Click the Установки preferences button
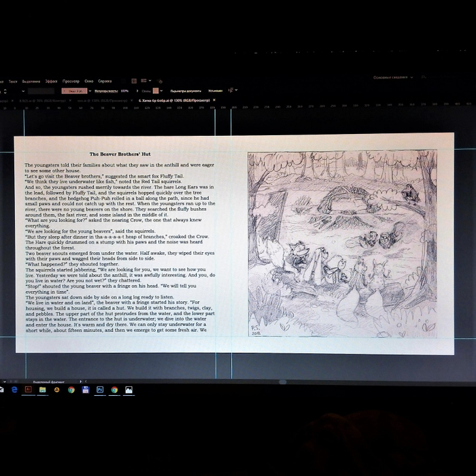Viewport: 476px width, 476px height. 216,90
